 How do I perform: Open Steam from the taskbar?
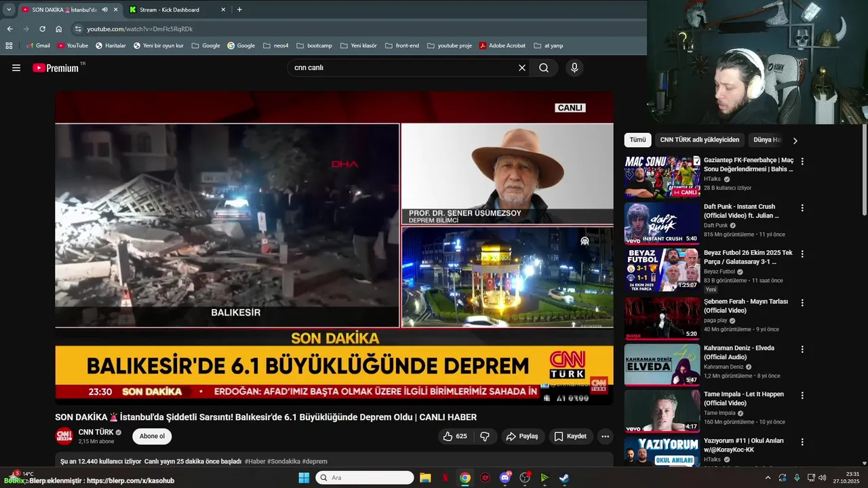564,478
